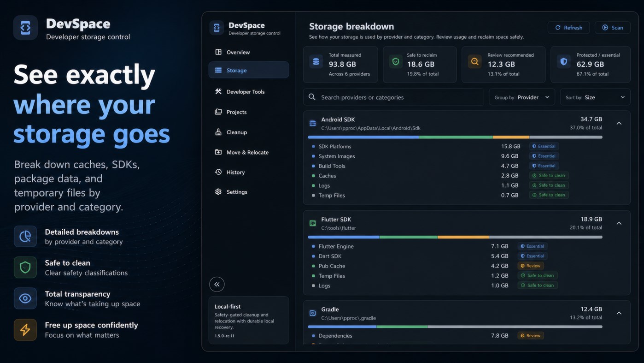Click the large DevSpace logo in the promo header
Viewport: 644px width, 363px height.
coord(25,28)
